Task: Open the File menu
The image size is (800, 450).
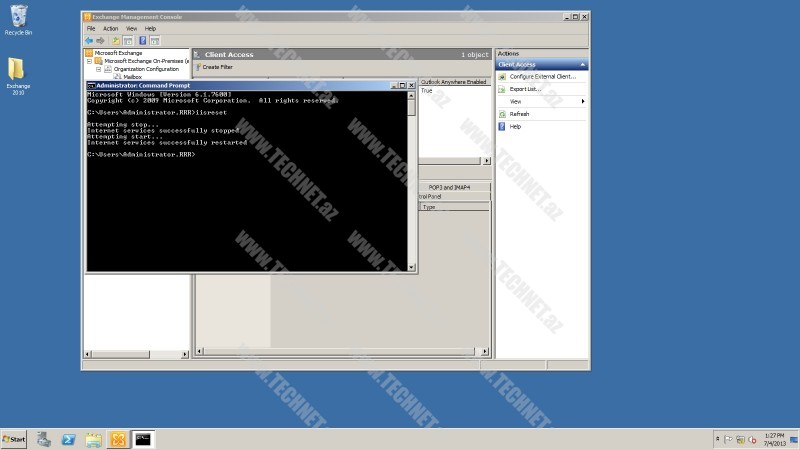Action: (91, 29)
